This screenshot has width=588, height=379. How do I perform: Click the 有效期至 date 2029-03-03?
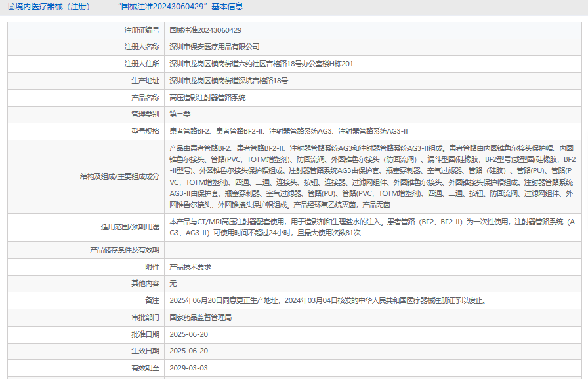point(189,369)
